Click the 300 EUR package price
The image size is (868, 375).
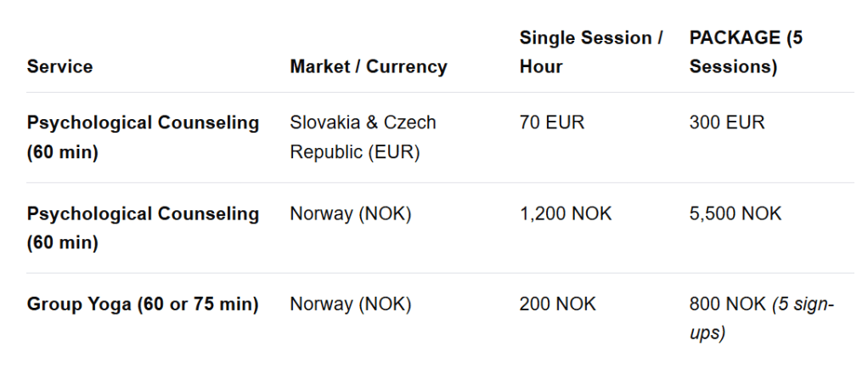click(727, 122)
